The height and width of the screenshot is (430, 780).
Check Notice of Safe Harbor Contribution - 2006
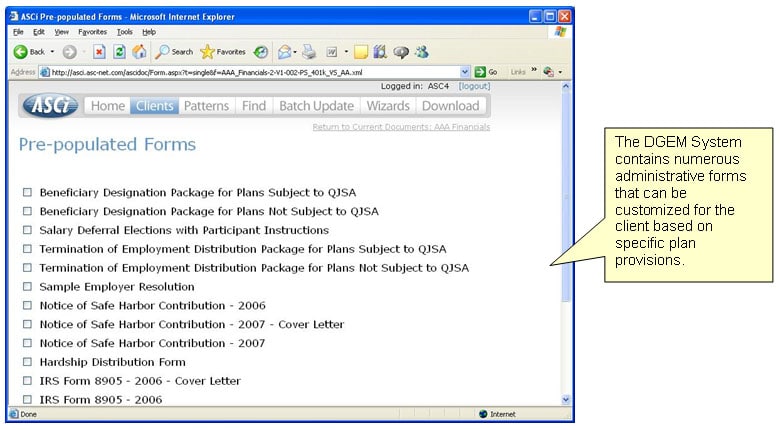(27, 306)
